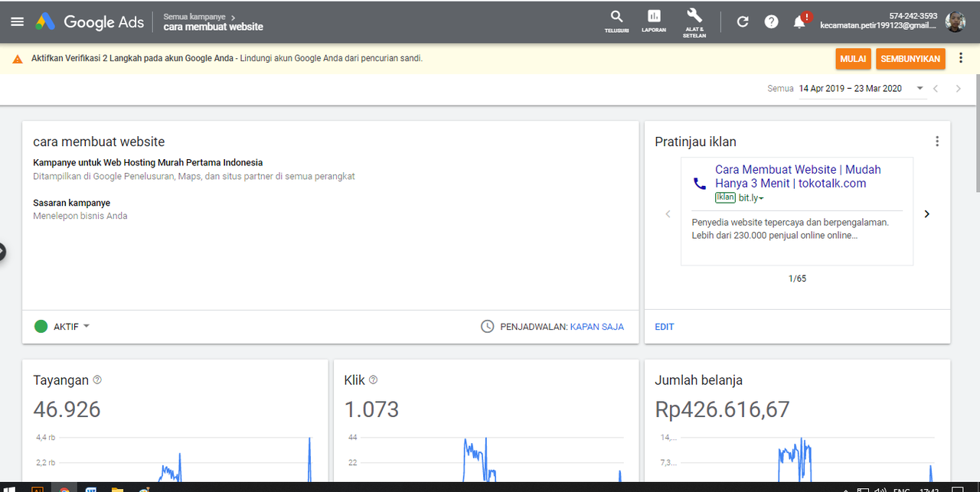Screen dimensions: 980x492
Task: Open the KAPAN SAJA schedule link
Action: pyautogui.click(x=597, y=327)
